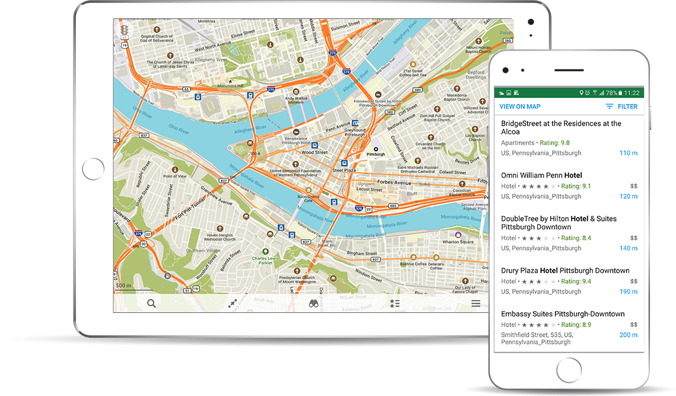Select Homewood Suites by Hilton hotel marker
Viewport: 676px width, 396px height.
[378, 95]
